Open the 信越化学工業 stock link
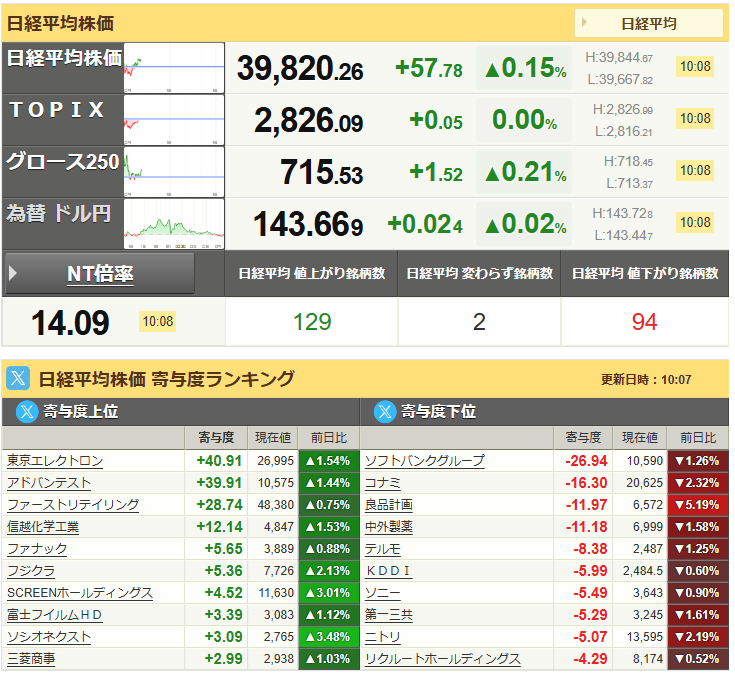 pos(43,527)
